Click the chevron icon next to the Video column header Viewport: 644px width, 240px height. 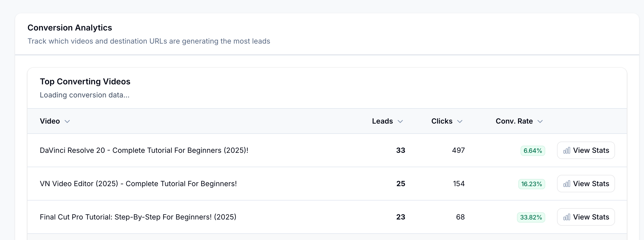pyautogui.click(x=67, y=122)
